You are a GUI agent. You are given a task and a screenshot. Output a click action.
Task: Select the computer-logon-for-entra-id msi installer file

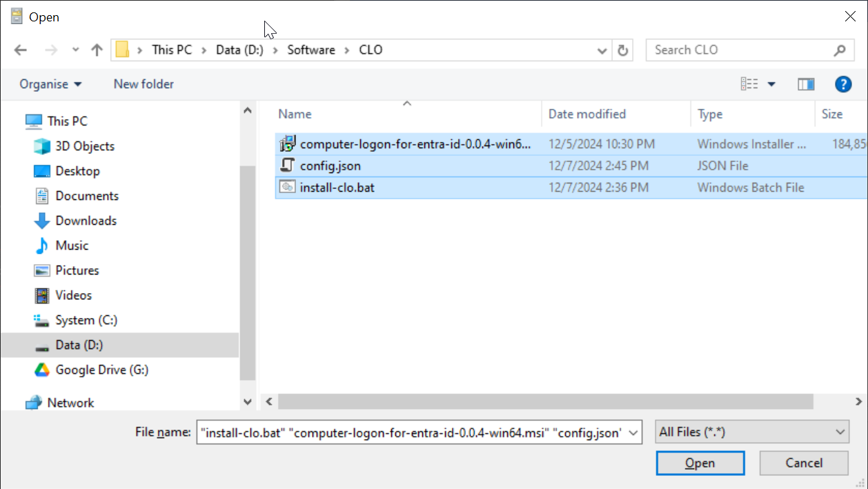click(415, 144)
